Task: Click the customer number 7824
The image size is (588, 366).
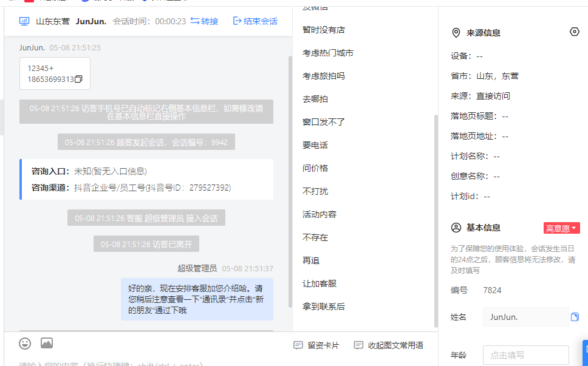Action: (492, 290)
